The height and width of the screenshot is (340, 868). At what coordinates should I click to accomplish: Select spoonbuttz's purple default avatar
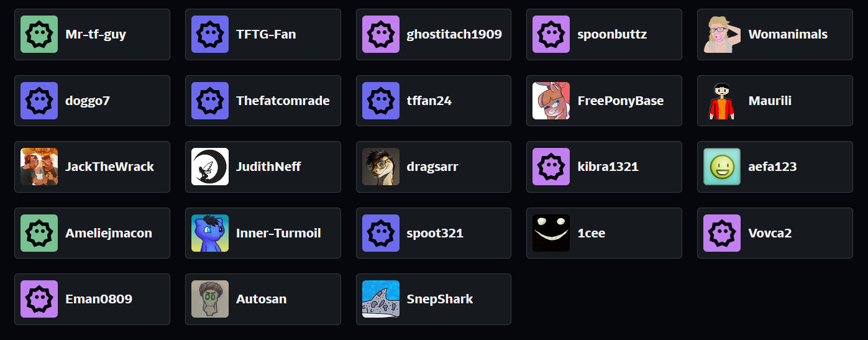pyautogui.click(x=551, y=34)
